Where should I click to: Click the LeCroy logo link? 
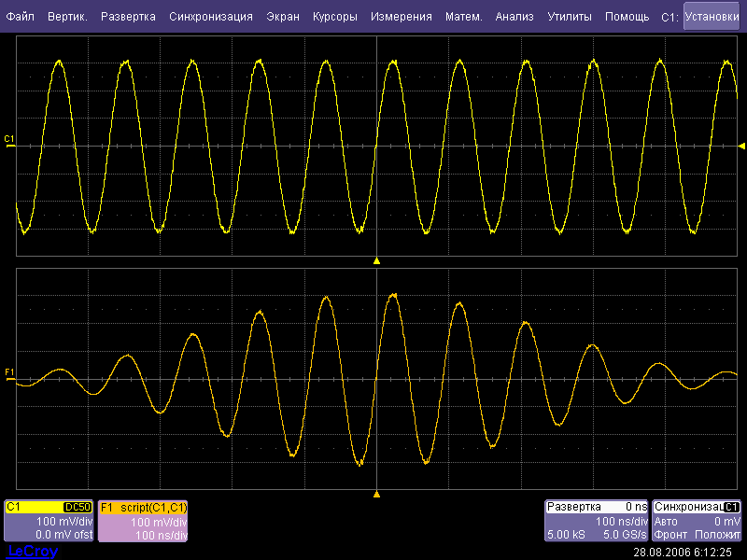click(33, 552)
